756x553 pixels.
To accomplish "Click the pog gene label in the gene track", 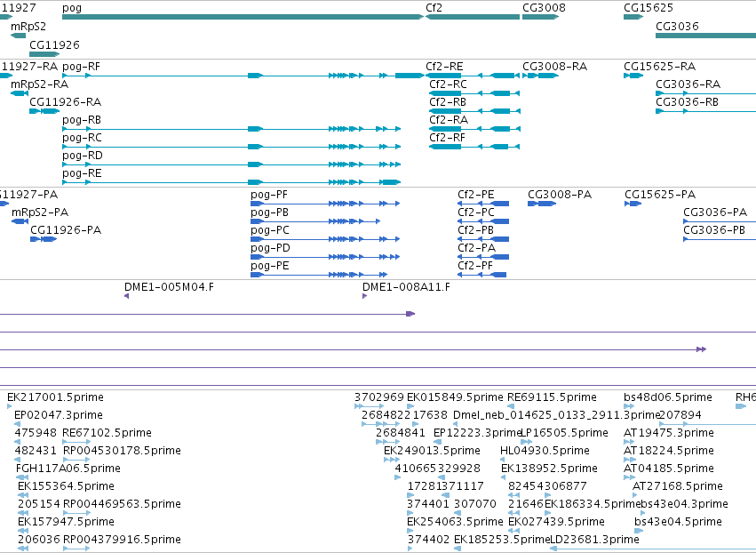I will click(x=72, y=8).
